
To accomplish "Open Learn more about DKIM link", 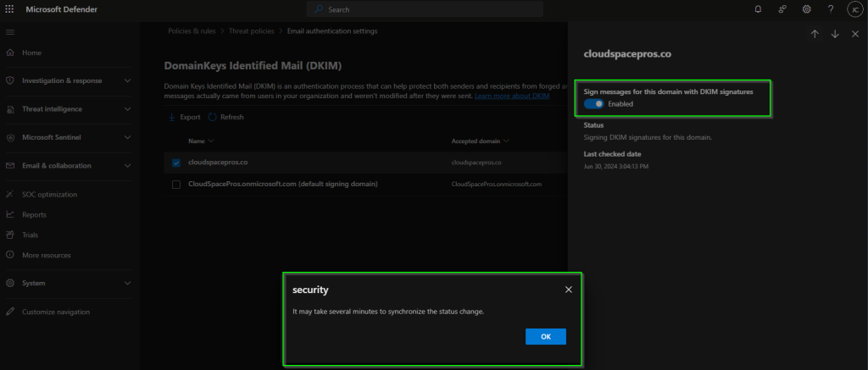I will coord(512,97).
